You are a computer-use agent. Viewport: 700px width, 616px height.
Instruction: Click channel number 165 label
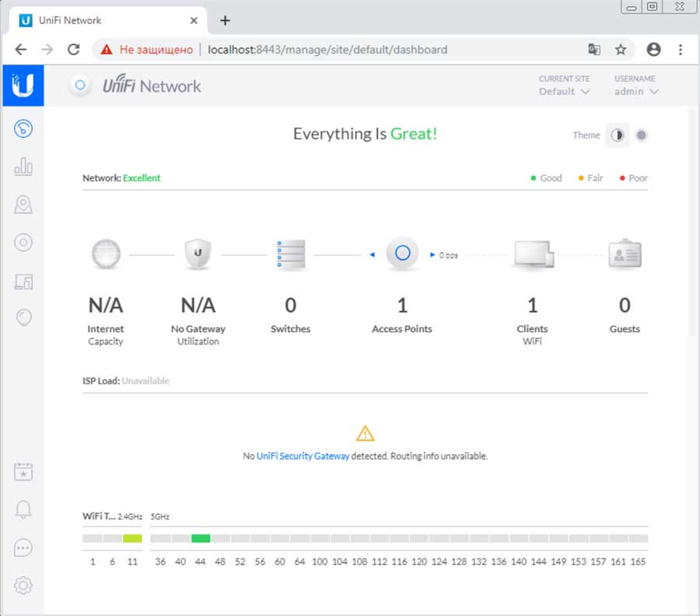click(638, 562)
